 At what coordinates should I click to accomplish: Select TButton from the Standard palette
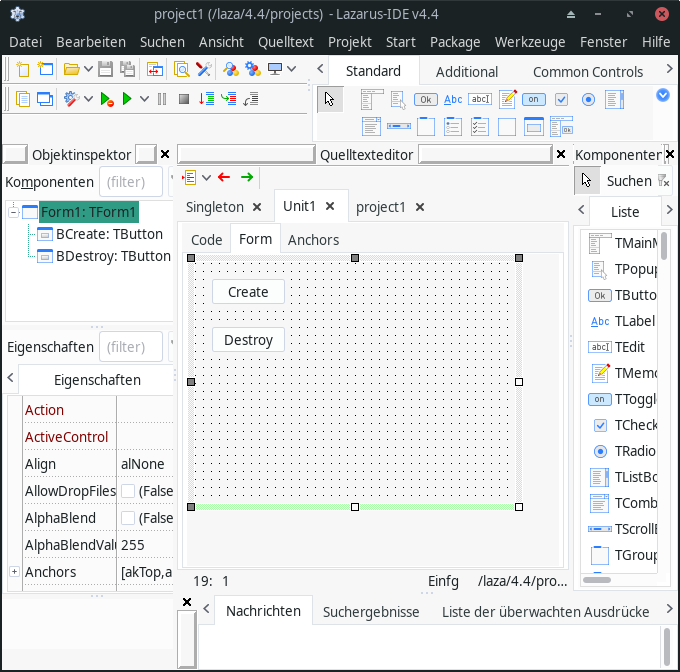pos(426,99)
